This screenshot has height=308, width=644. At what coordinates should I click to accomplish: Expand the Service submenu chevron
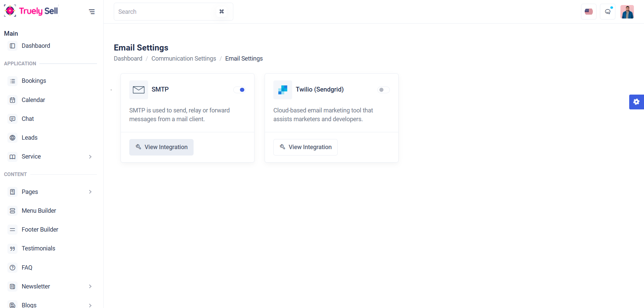pos(90,157)
